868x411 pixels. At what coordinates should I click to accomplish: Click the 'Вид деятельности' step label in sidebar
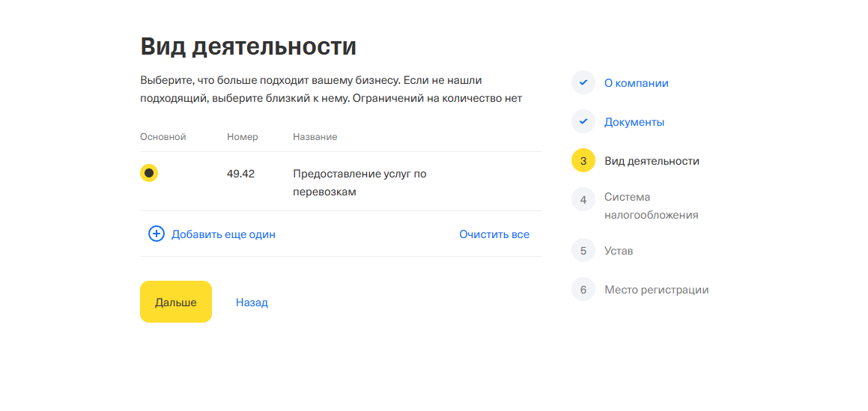tap(652, 161)
